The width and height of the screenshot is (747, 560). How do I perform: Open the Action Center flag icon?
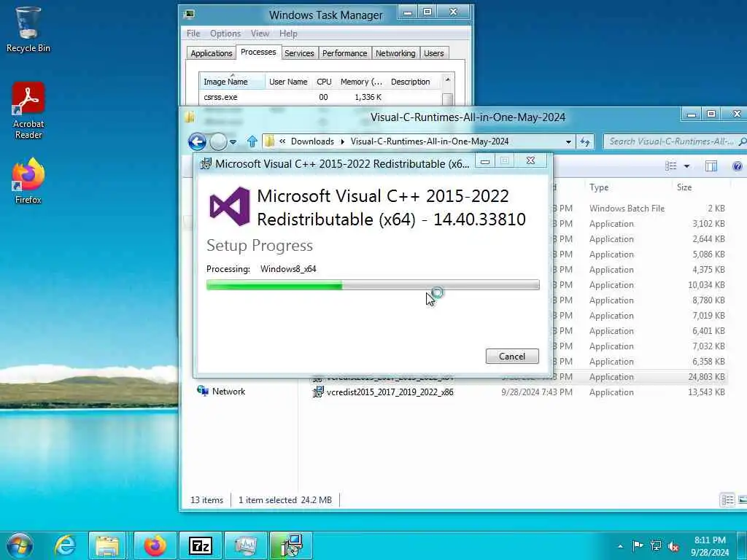click(x=638, y=545)
